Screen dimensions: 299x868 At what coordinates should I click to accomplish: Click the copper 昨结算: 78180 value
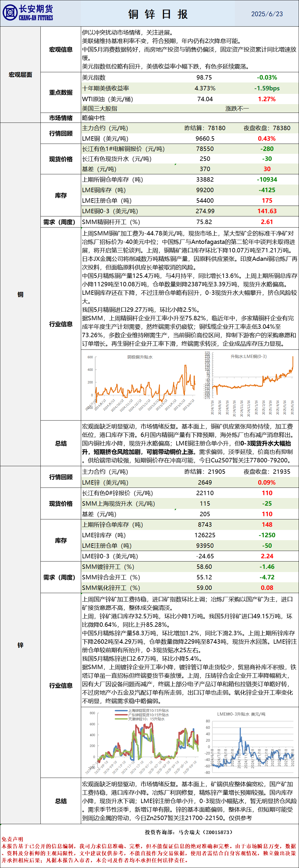205,128
